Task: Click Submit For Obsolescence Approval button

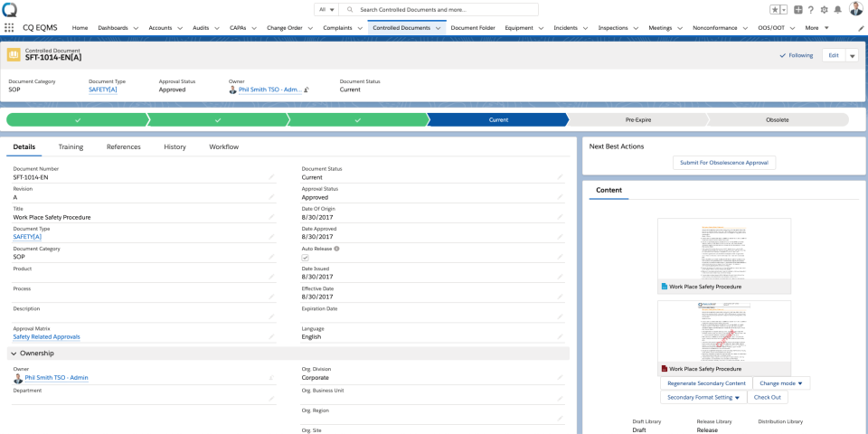Action: 724,162
